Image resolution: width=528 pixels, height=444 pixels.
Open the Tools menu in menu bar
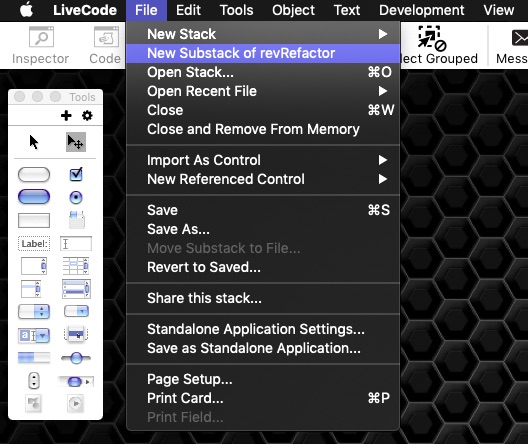click(x=236, y=10)
